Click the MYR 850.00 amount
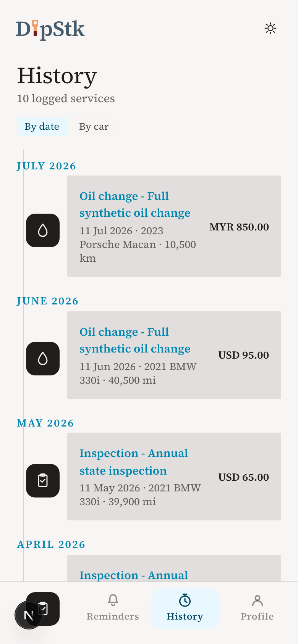The width and height of the screenshot is (298, 644). coord(239,227)
